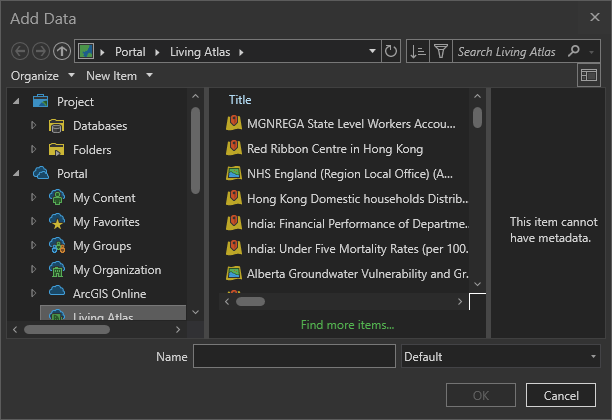
Task: Click the item list scroll right arrow
Action: (x=460, y=301)
